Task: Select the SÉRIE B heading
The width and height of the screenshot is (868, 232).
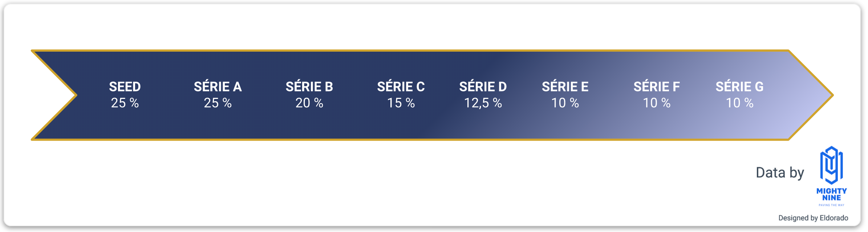Action: (x=309, y=87)
